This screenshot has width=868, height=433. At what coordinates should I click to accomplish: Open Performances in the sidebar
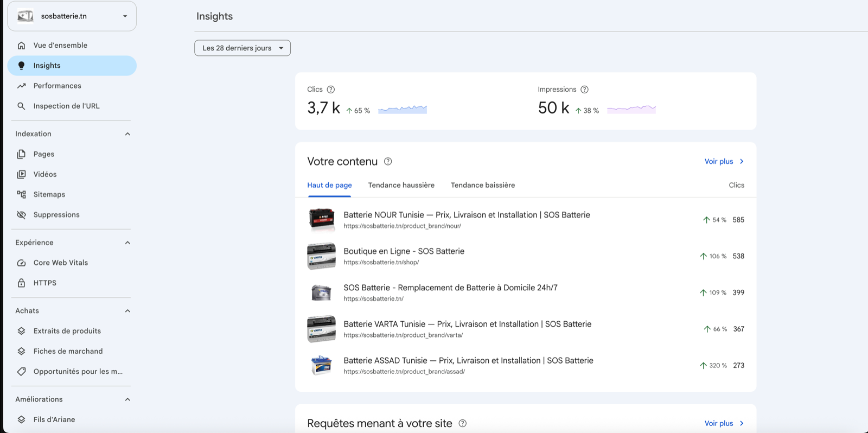point(57,86)
